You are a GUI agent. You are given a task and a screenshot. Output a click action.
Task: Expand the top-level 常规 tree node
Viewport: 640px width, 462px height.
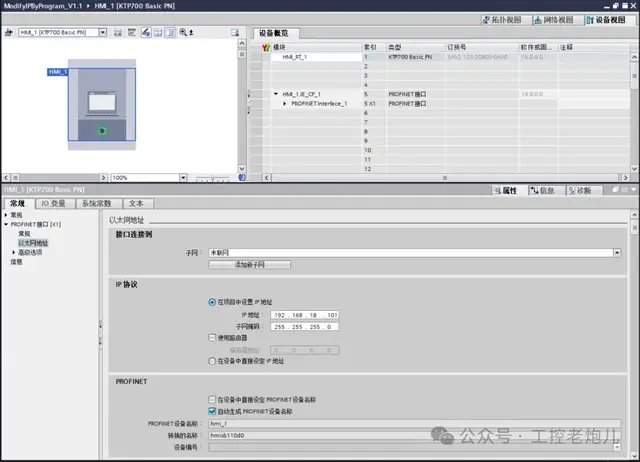coord(6,215)
